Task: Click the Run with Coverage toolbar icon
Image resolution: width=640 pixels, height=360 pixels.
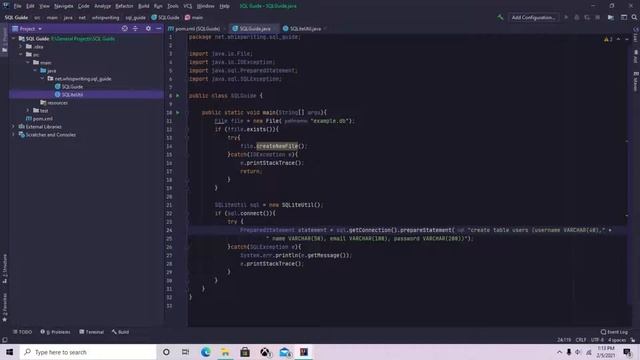Action: tap(587, 18)
